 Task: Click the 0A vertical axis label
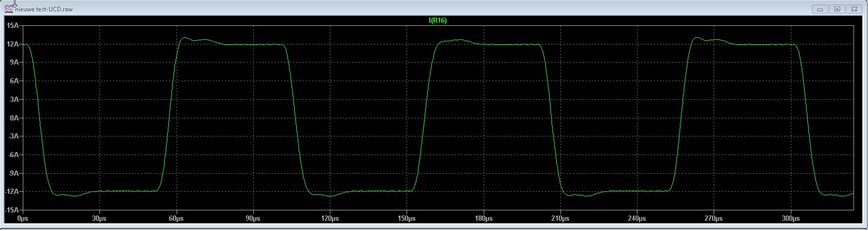click(x=15, y=118)
